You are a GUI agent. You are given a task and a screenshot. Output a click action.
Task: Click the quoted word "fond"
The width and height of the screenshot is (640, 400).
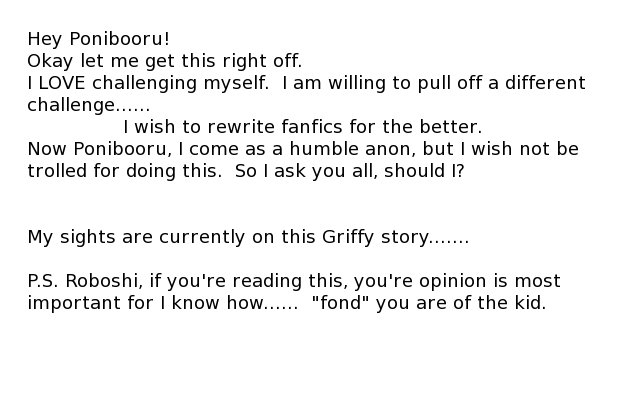(340, 303)
